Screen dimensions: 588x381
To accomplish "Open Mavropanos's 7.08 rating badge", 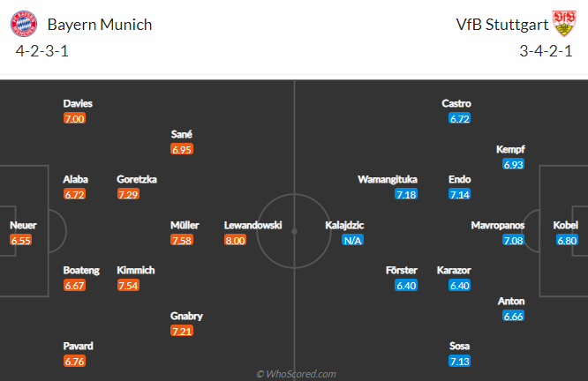I will coord(514,240).
